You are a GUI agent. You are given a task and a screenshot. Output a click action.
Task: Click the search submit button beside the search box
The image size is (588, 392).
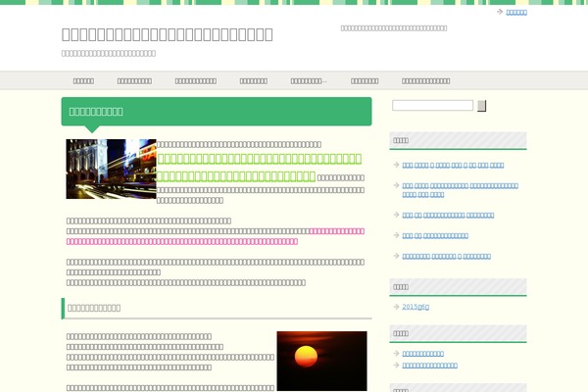(482, 106)
